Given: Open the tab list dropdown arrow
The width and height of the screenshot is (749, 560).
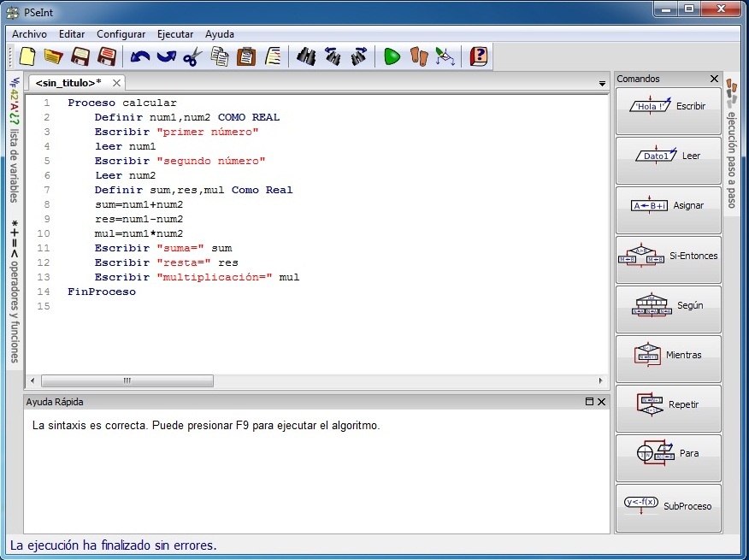Looking at the screenshot, I should pyautogui.click(x=602, y=83).
